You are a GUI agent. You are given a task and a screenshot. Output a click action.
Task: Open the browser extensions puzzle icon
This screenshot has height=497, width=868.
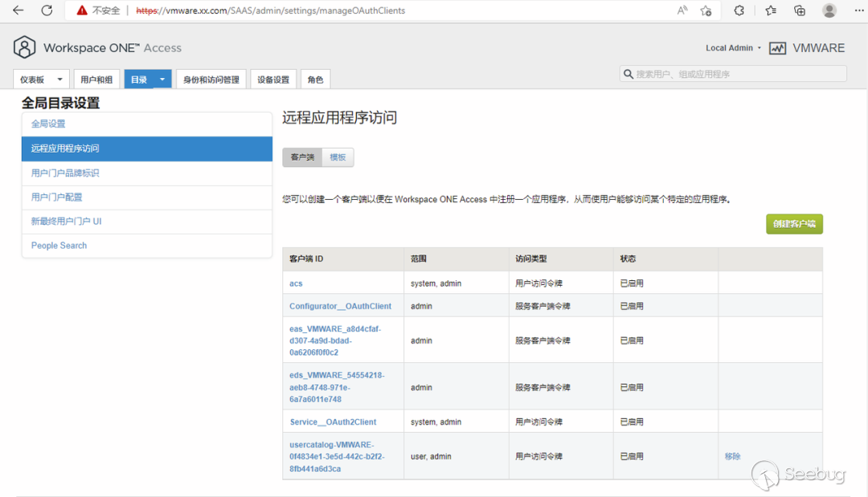(739, 10)
